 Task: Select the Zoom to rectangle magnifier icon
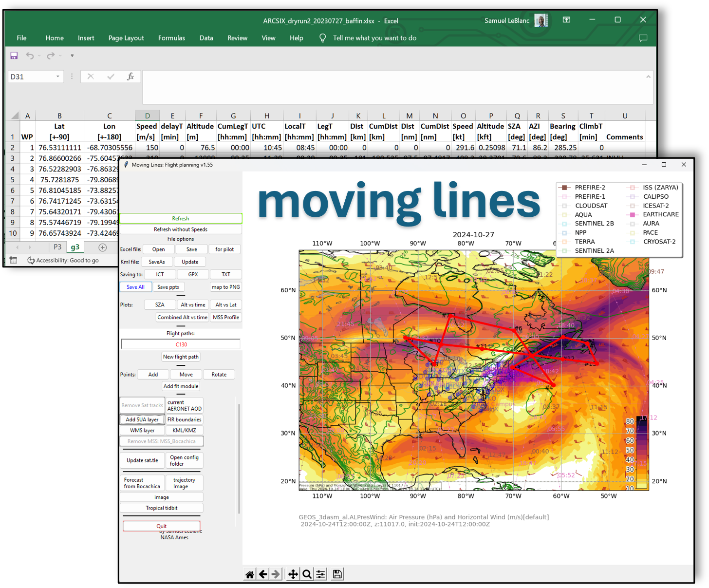(x=307, y=574)
